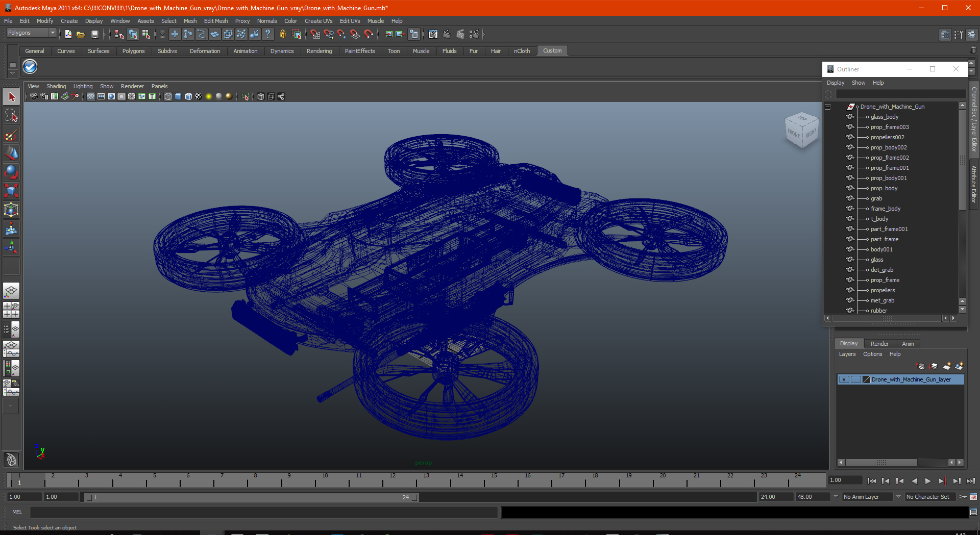Activate the Lasso select tool
Viewport: 980px width, 535px height.
[x=11, y=116]
